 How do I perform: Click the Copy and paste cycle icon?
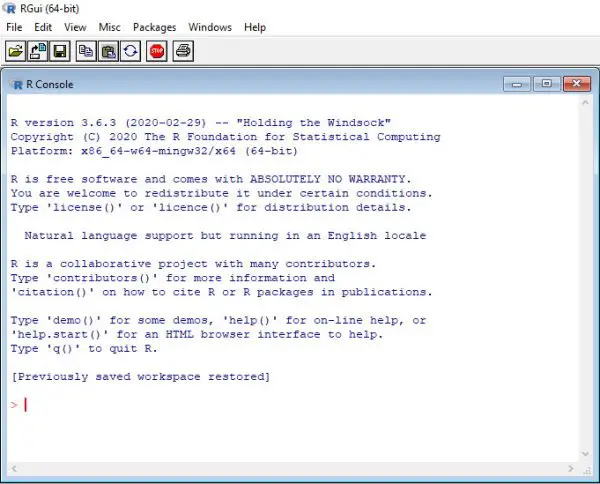point(130,51)
